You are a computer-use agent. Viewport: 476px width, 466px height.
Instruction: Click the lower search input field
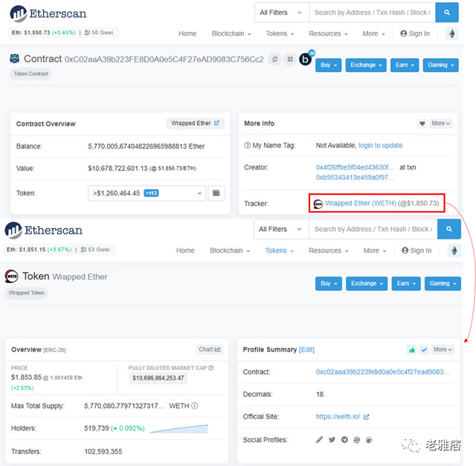coord(373,229)
